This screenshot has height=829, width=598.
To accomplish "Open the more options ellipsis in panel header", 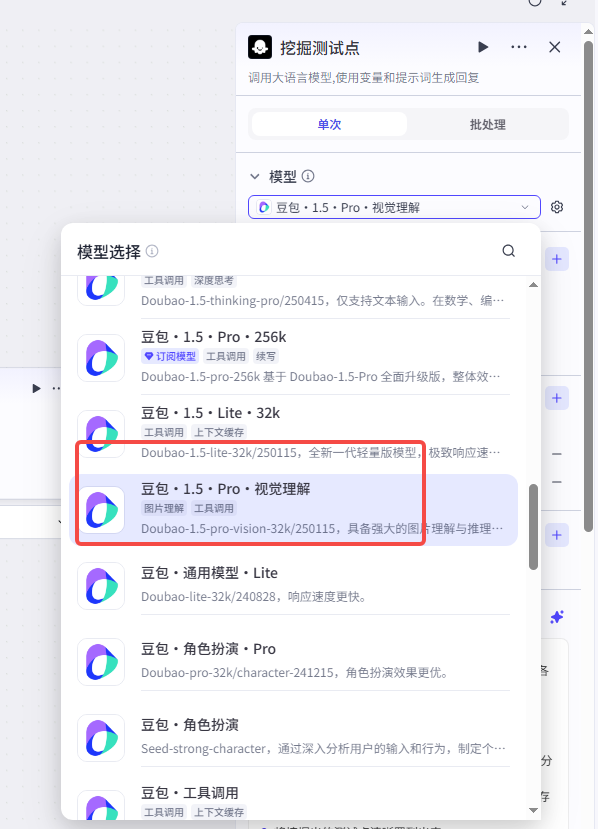I will pyautogui.click(x=519, y=47).
